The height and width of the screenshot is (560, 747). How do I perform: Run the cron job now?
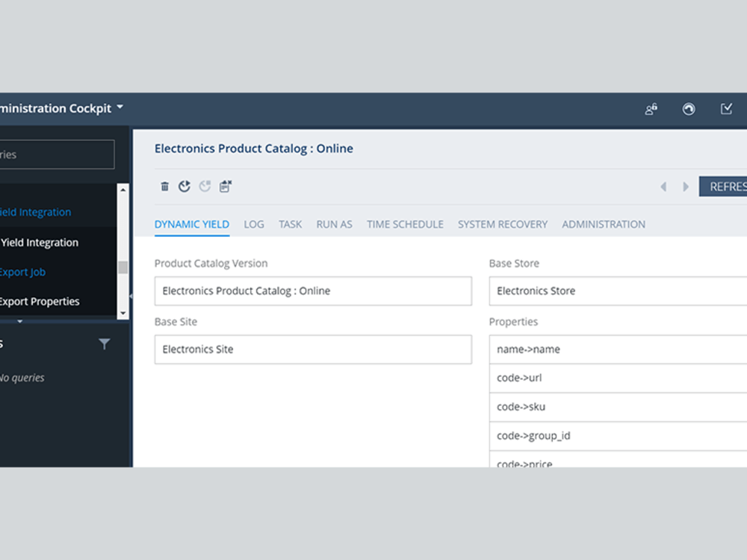pyautogui.click(x=185, y=187)
